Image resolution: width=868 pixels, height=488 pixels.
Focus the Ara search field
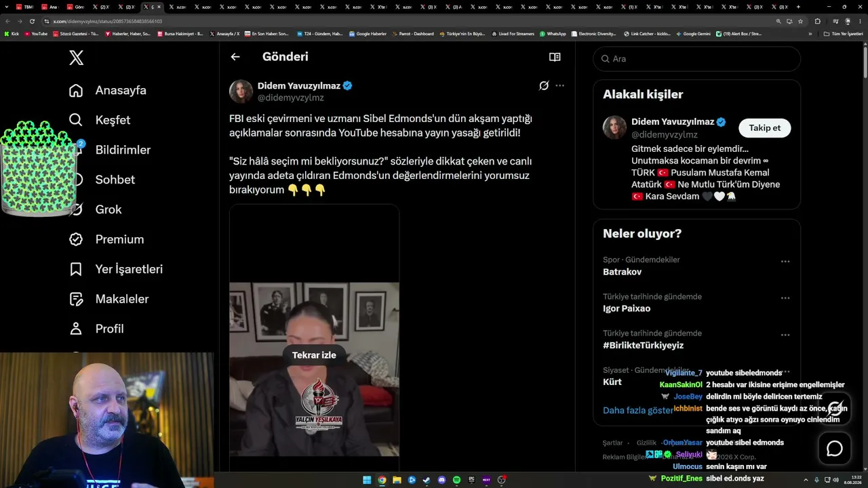coord(697,59)
